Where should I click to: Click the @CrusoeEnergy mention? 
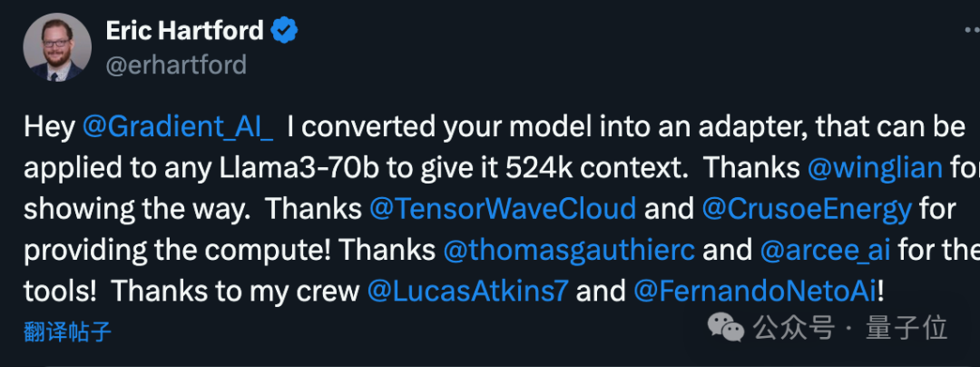click(807, 209)
